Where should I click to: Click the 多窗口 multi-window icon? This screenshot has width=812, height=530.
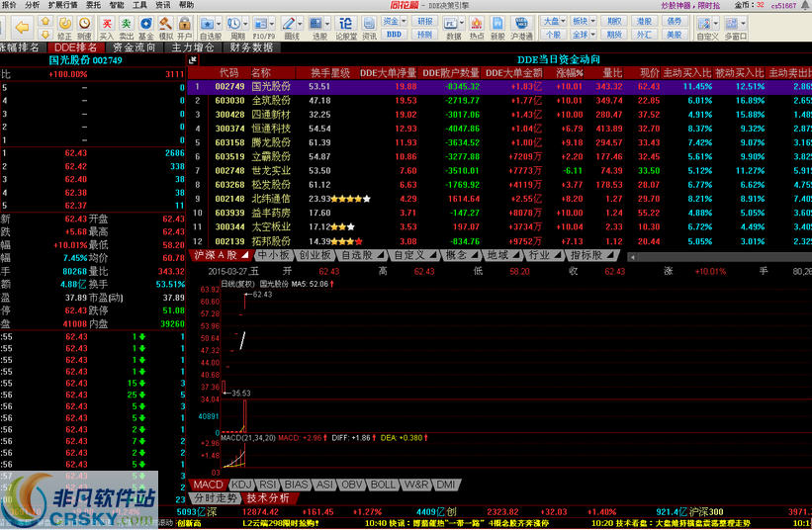pos(732,24)
